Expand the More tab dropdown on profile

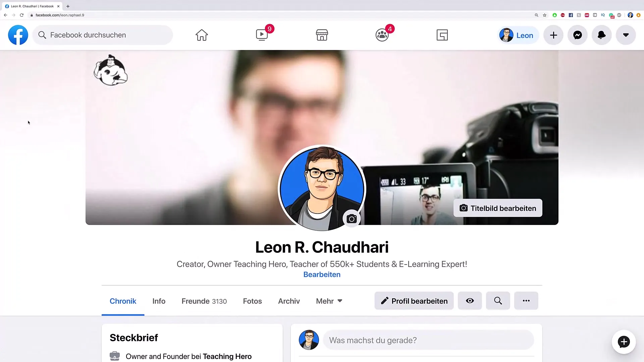[329, 301]
